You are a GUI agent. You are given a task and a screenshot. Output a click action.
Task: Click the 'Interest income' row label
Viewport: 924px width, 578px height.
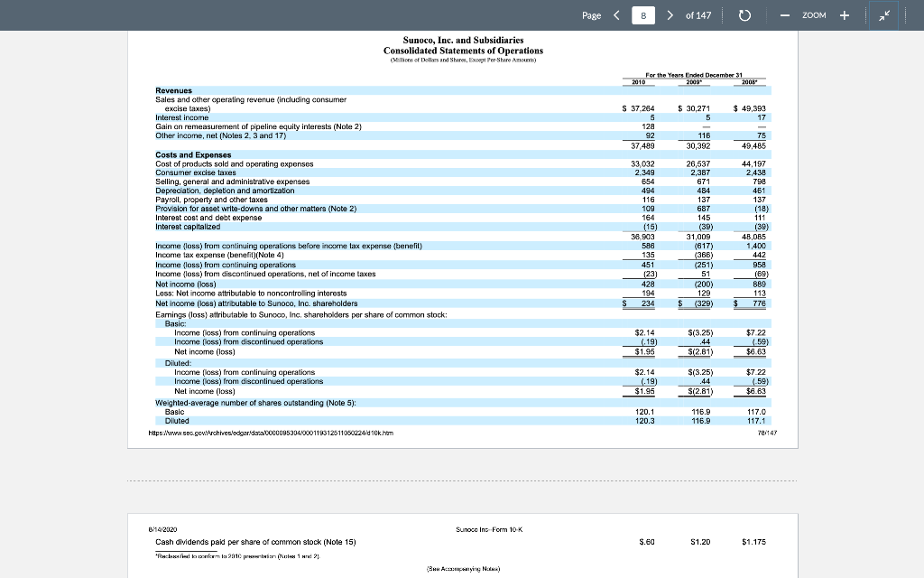182,117
